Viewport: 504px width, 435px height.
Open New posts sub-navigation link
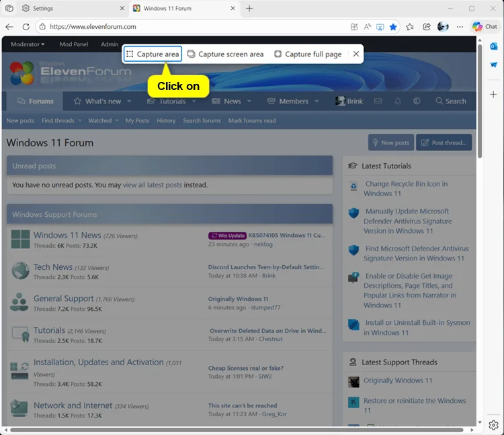point(20,121)
